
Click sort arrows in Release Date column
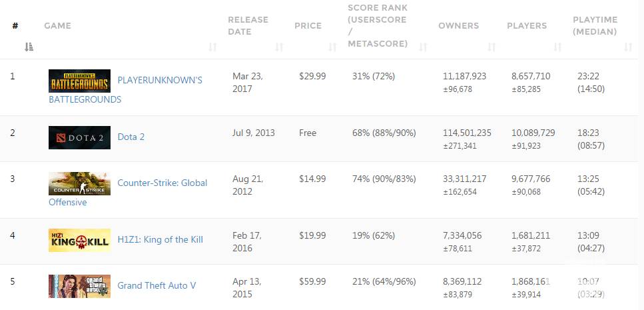coord(279,47)
